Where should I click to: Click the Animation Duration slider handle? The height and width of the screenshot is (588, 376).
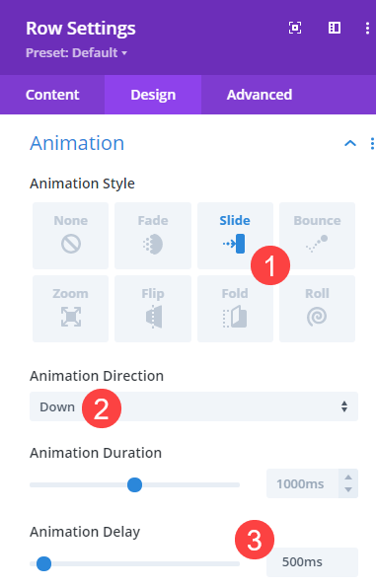pyautogui.click(x=134, y=484)
